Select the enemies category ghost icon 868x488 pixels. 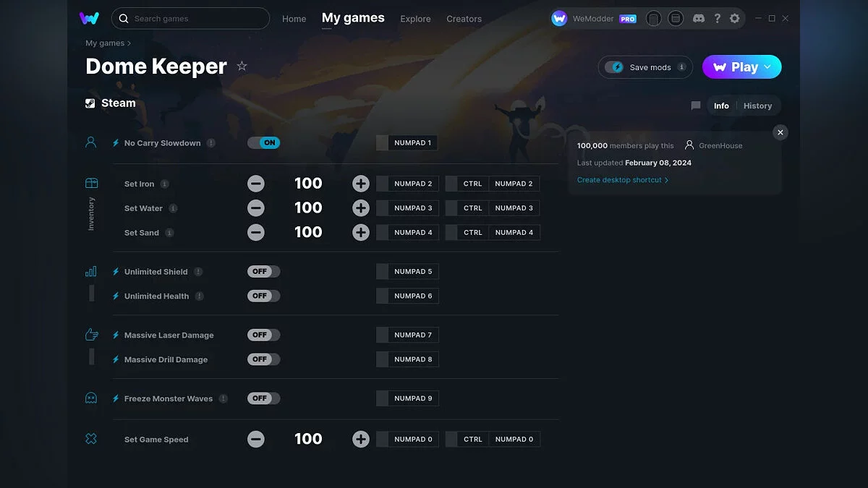(91, 398)
